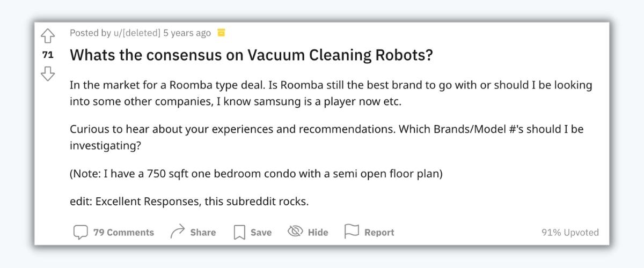Click the Report button text
The height and width of the screenshot is (268, 644).
(379, 233)
